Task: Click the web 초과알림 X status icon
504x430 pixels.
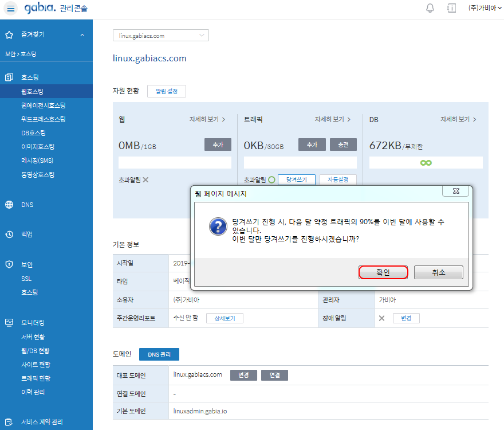Action: coord(145,179)
